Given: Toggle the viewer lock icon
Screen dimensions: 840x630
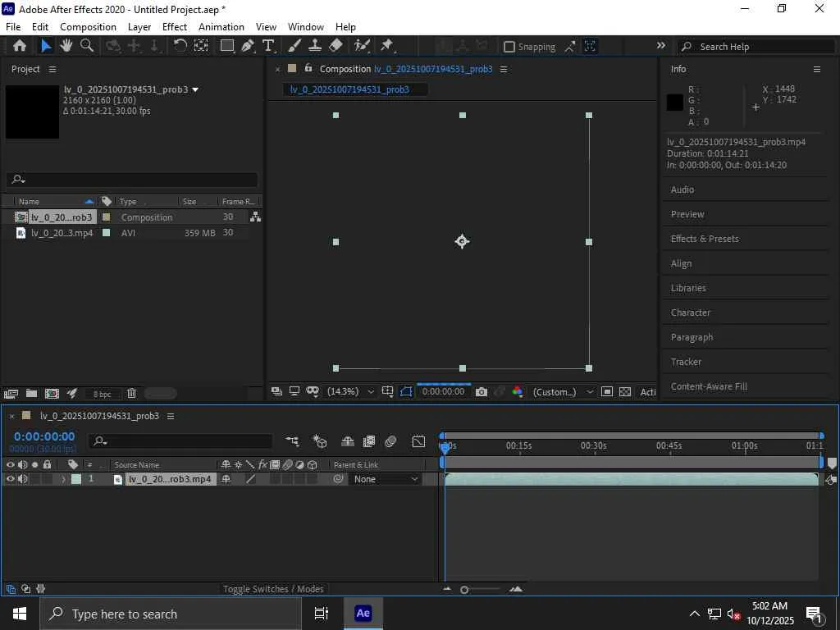Looking at the screenshot, I should pyautogui.click(x=308, y=68).
